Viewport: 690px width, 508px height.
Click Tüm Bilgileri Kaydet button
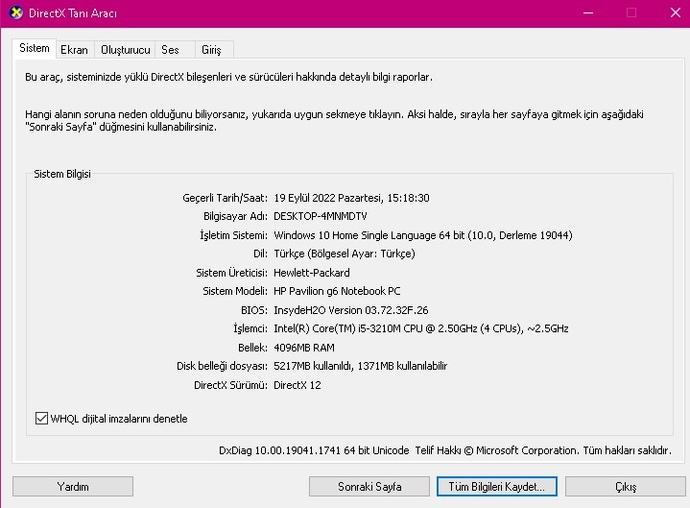(497, 486)
